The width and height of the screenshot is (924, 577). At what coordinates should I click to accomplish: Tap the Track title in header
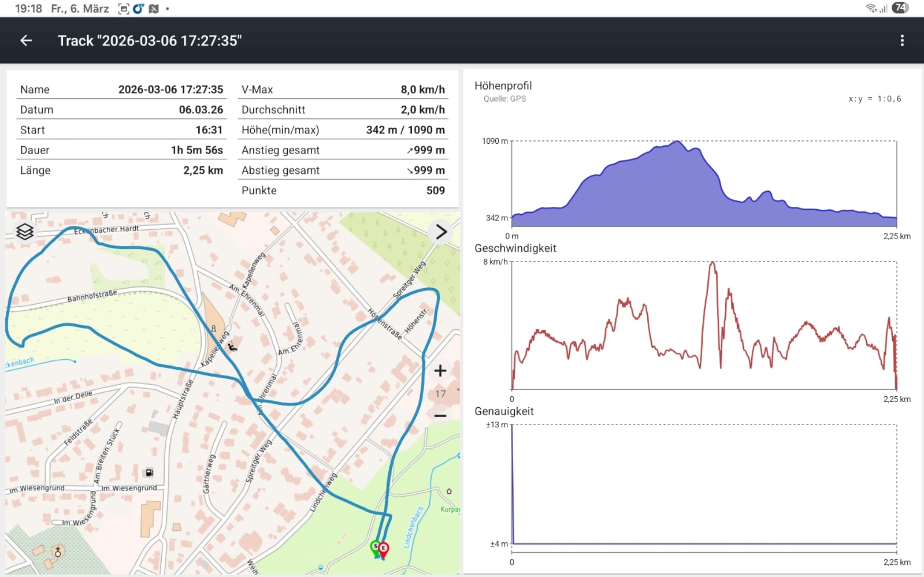coord(150,40)
